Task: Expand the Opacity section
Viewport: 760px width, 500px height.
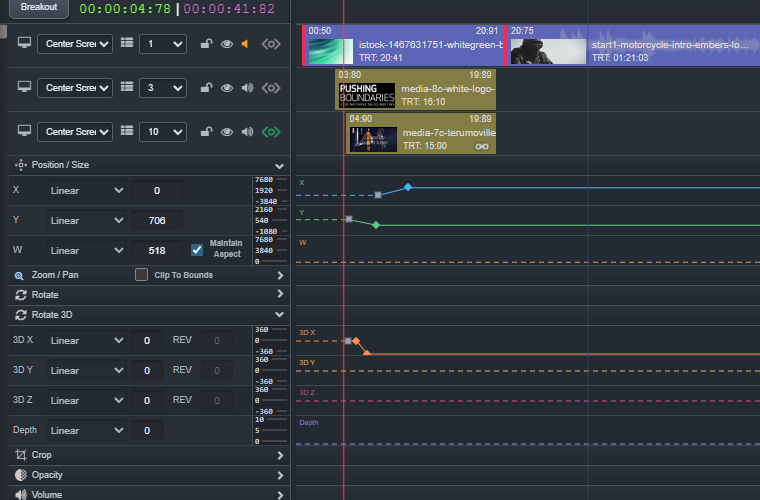Action: [x=280, y=475]
